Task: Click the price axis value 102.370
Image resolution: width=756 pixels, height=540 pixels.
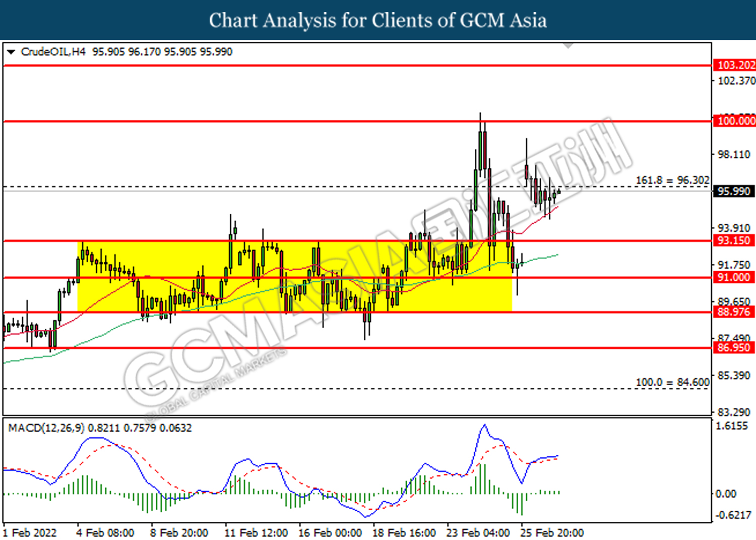Action: 736,81
